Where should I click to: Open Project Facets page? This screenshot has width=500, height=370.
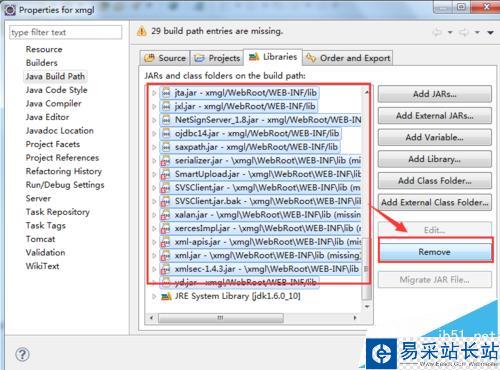tap(53, 144)
